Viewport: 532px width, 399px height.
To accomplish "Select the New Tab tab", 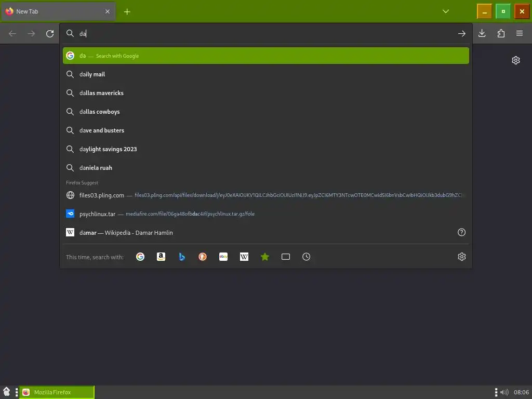I will (58, 11).
